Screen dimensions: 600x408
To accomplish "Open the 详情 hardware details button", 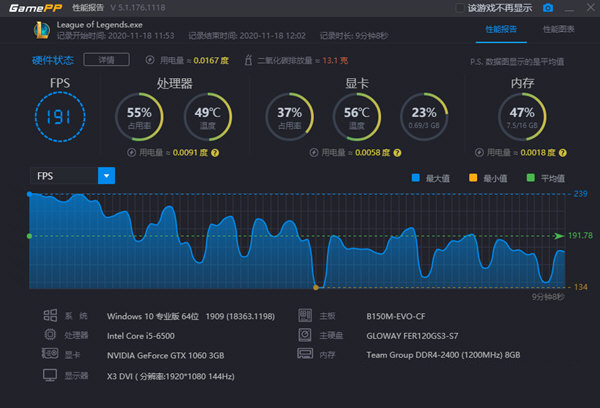I will coord(106,60).
